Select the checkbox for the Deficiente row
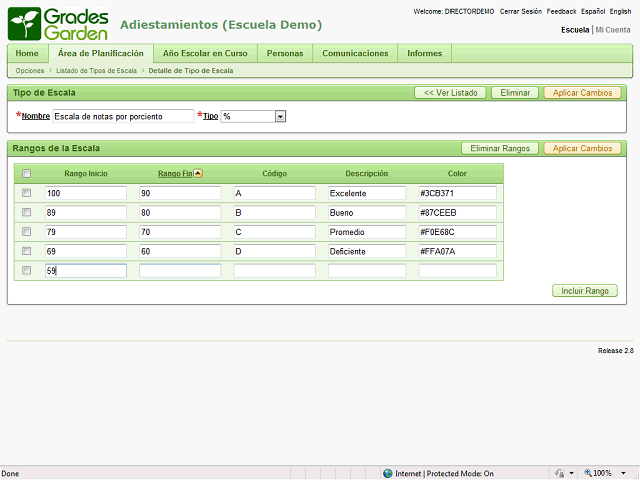The width and height of the screenshot is (640, 480). 27,251
